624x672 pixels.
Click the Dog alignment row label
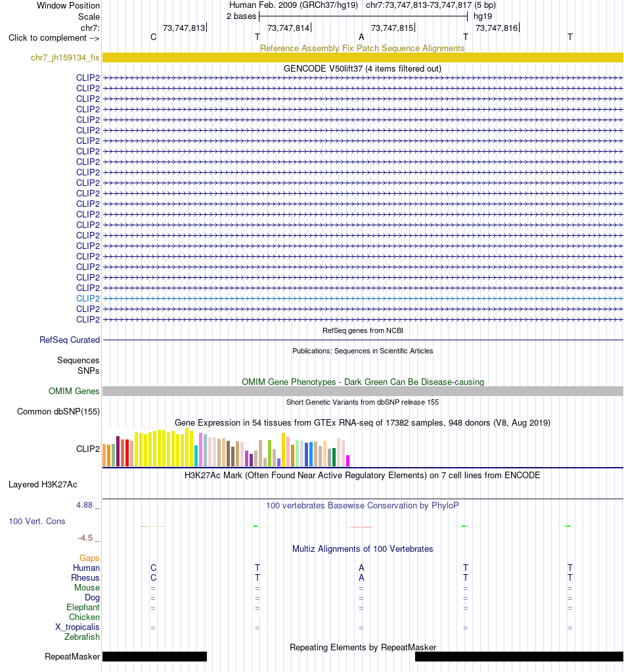[x=92, y=597]
